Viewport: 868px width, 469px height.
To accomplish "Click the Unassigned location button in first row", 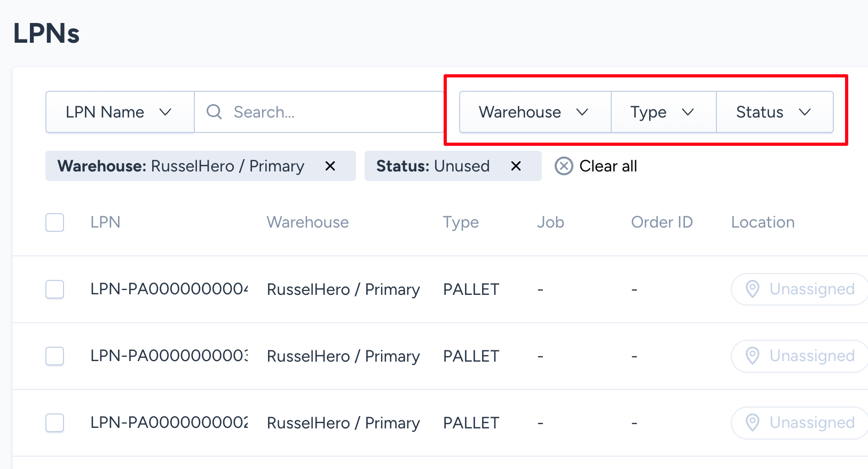I will coord(800,289).
